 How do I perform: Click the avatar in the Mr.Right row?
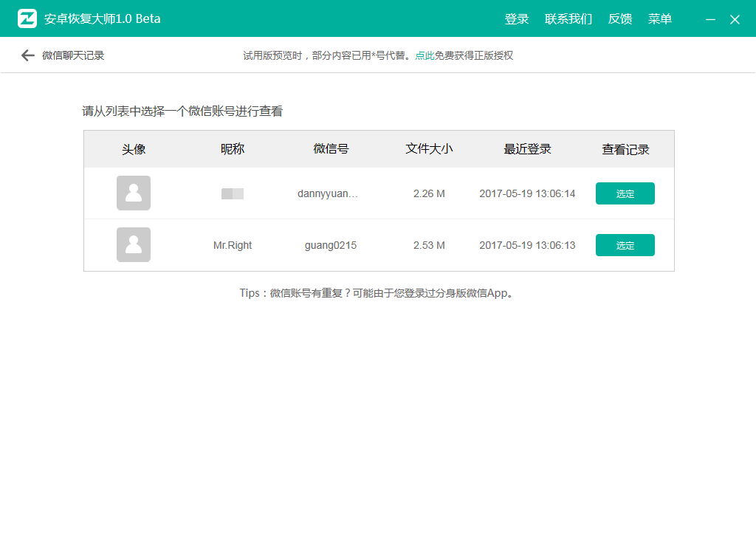tap(134, 245)
